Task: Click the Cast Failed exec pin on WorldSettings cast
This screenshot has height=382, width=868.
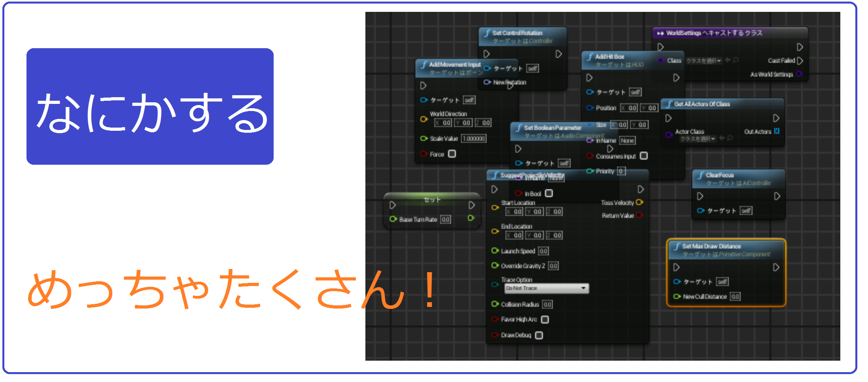Action: tap(800, 60)
